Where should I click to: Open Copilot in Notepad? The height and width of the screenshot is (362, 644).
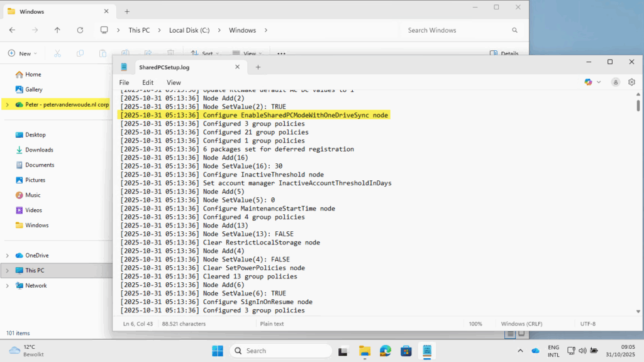pos(588,82)
